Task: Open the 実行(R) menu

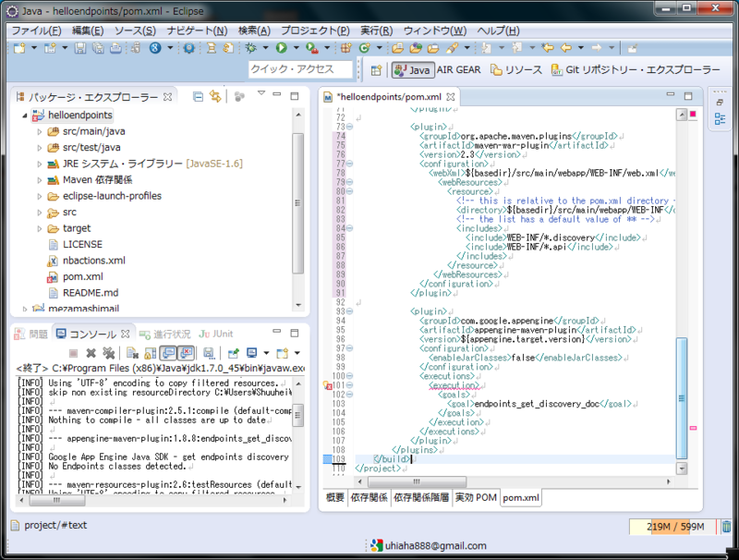Action: [x=377, y=30]
